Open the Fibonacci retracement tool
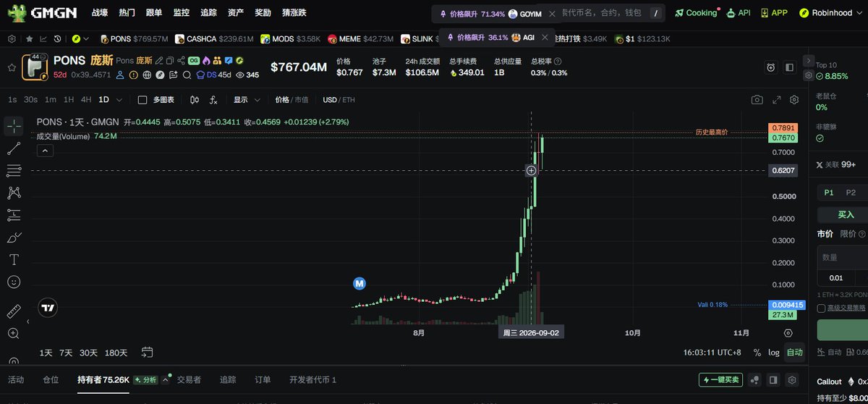868x404 pixels. 14,170
